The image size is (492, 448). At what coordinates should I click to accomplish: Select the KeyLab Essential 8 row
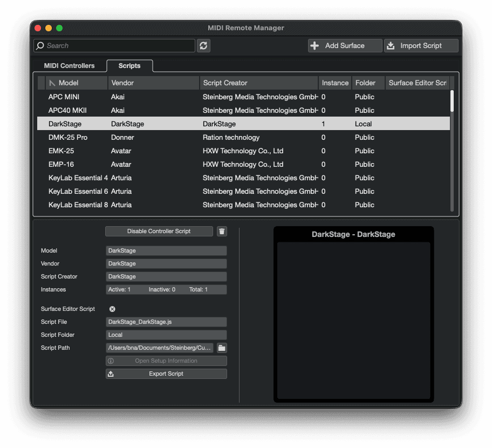[x=243, y=205]
